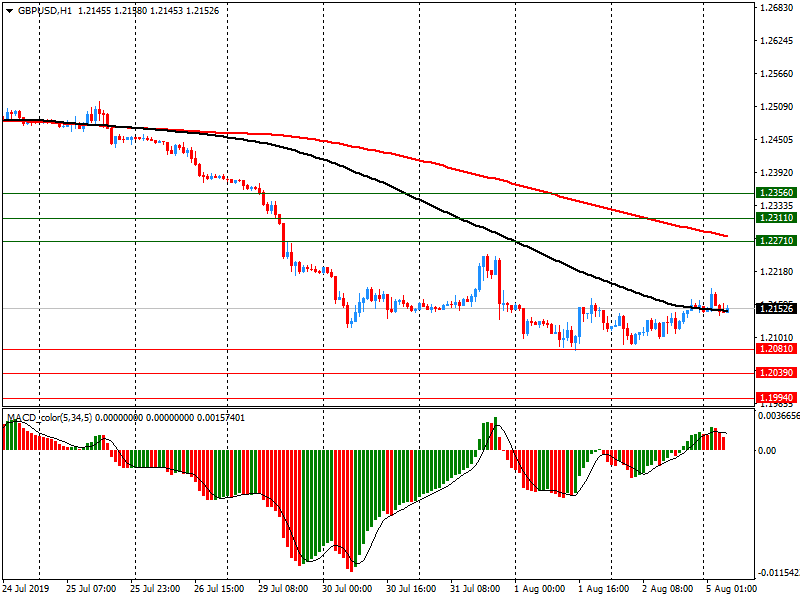Select the 1.23920 price axis value

click(x=777, y=173)
